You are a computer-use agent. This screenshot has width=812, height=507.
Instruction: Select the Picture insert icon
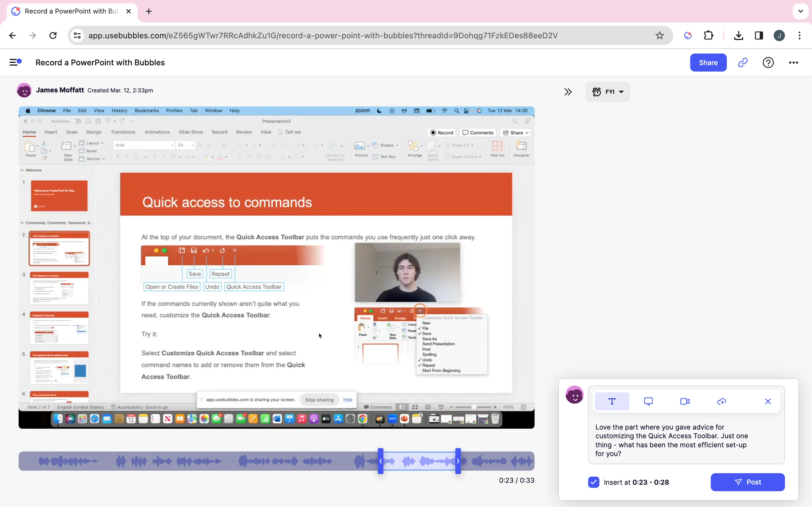pos(361,150)
